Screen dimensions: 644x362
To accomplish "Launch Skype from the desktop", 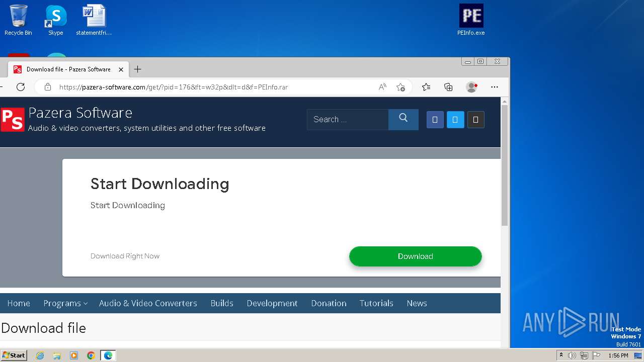I will tap(56, 20).
